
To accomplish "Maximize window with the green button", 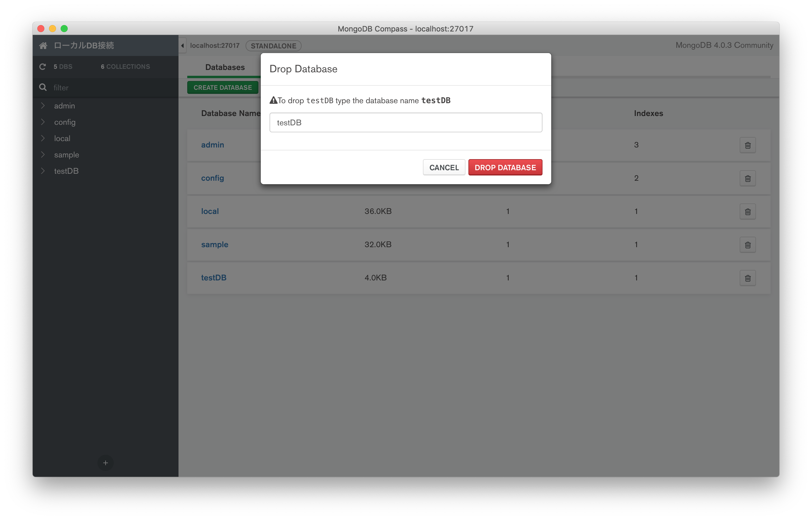I will [64, 28].
